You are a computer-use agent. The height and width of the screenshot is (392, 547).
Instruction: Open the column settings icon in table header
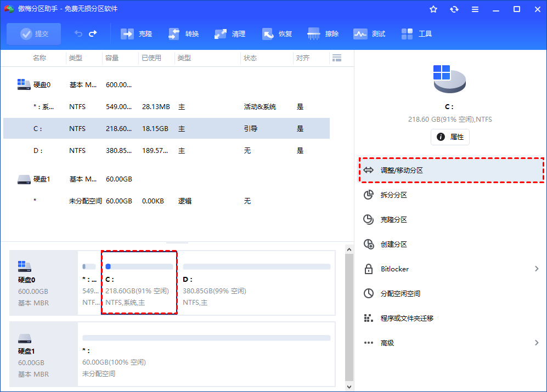(337, 58)
